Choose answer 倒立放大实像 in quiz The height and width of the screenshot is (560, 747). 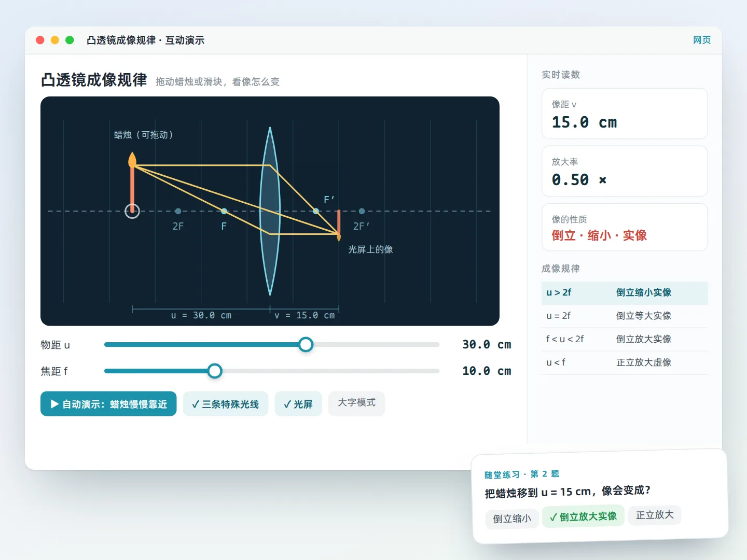tap(583, 516)
